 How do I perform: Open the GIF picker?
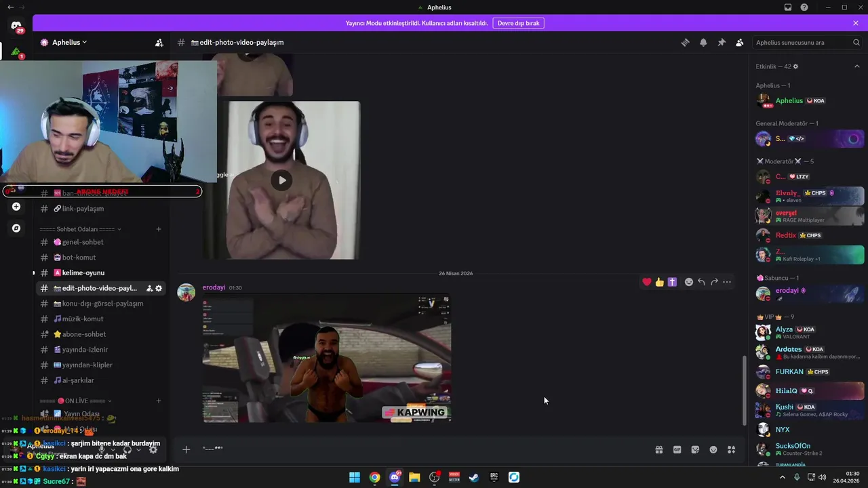(x=677, y=449)
